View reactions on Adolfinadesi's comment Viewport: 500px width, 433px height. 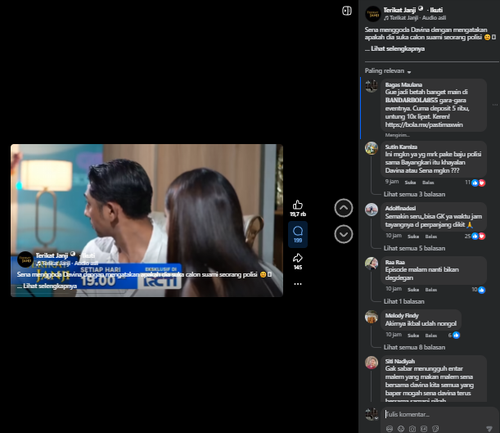(x=475, y=236)
